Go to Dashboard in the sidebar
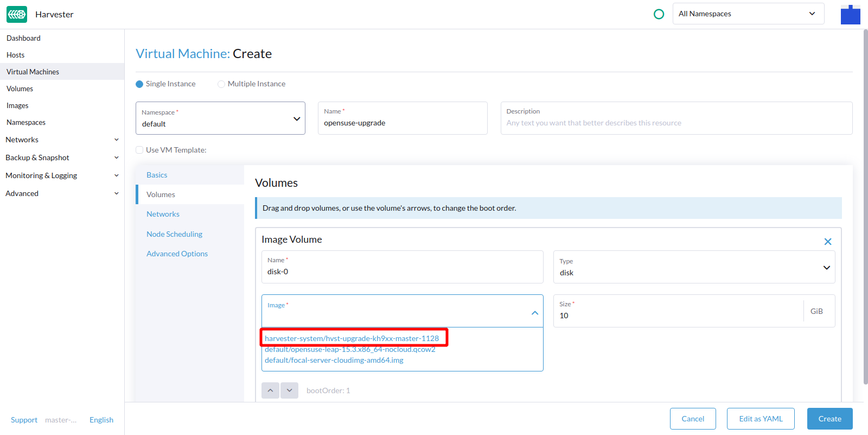Screen dimensions: 868x435 62,38
